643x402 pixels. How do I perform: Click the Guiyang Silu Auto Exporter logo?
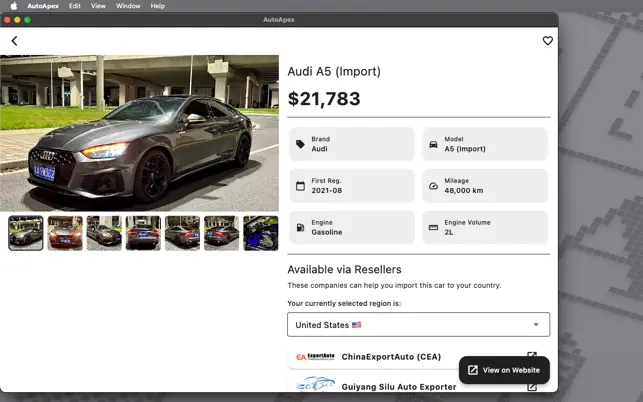315,384
